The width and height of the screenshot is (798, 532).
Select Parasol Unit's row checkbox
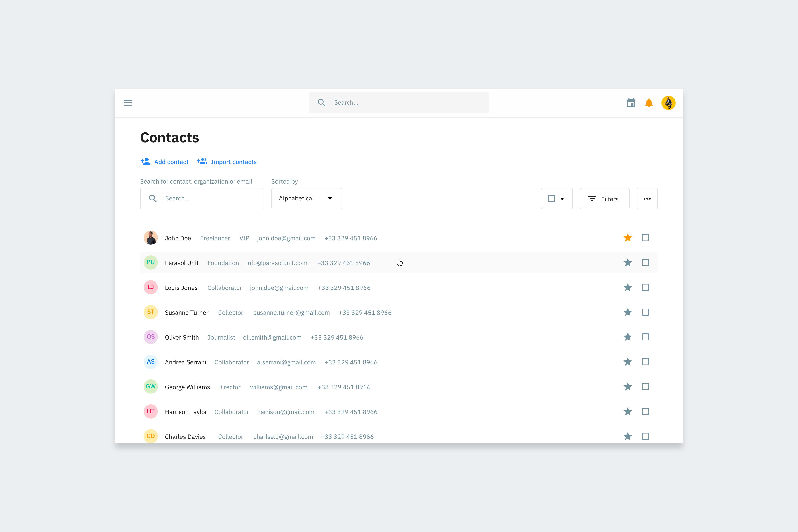(645, 263)
